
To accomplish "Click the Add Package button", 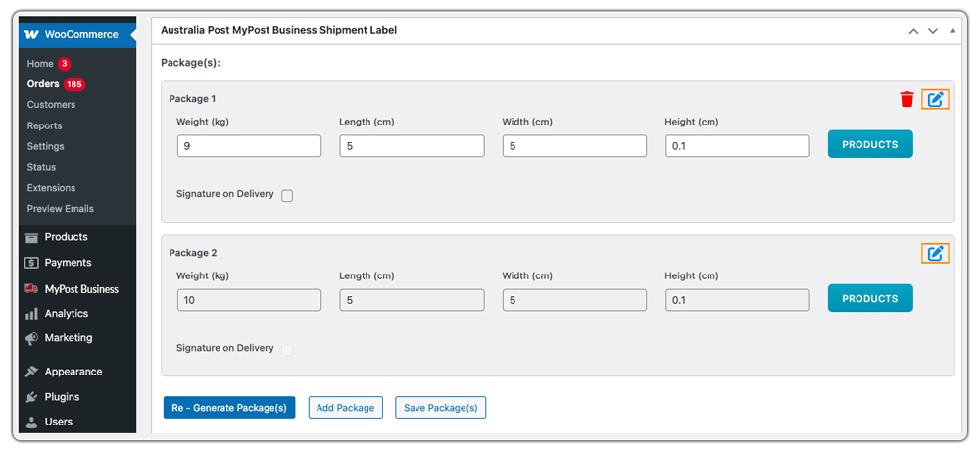I will (x=346, y=408).
